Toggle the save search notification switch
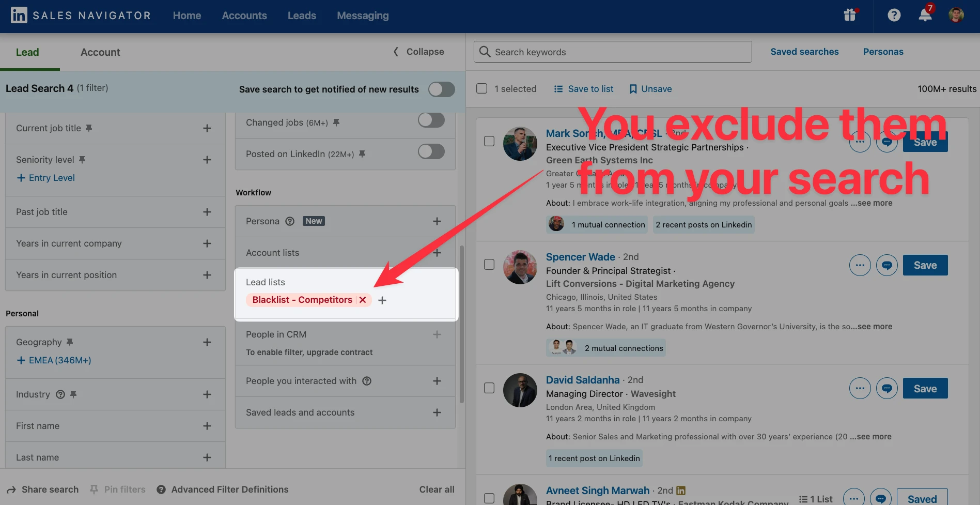The width and height of the screenshot is (980, 505). click(x=442, y=89)
